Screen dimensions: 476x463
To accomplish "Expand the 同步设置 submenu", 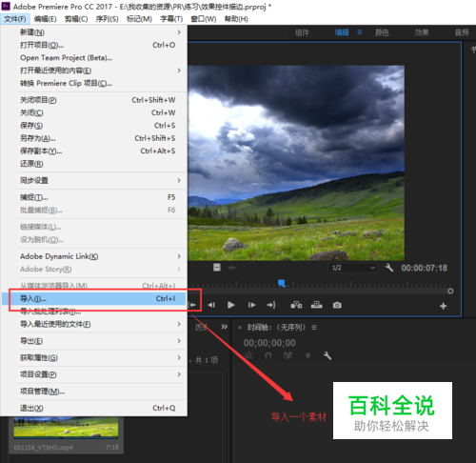I will [94, 180].
